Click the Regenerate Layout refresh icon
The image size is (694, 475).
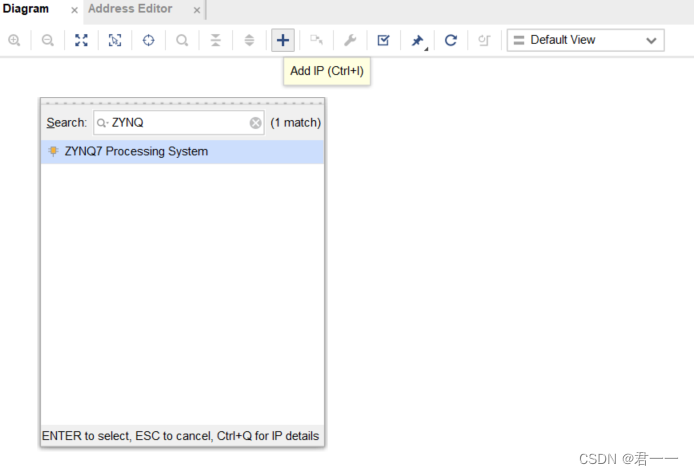coord(451,40)
